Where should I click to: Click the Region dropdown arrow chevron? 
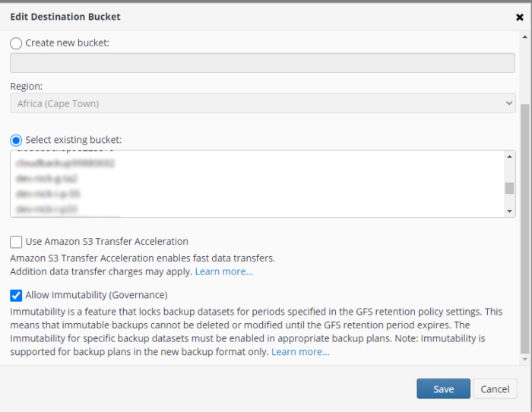[508, 103]
